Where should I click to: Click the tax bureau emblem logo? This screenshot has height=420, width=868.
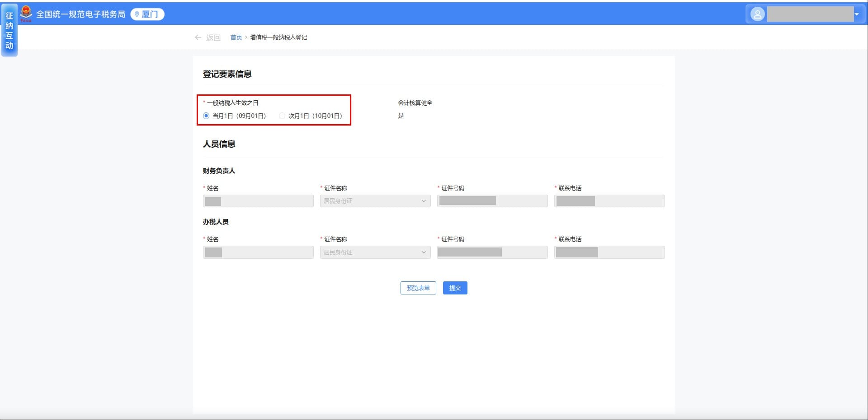26,14
